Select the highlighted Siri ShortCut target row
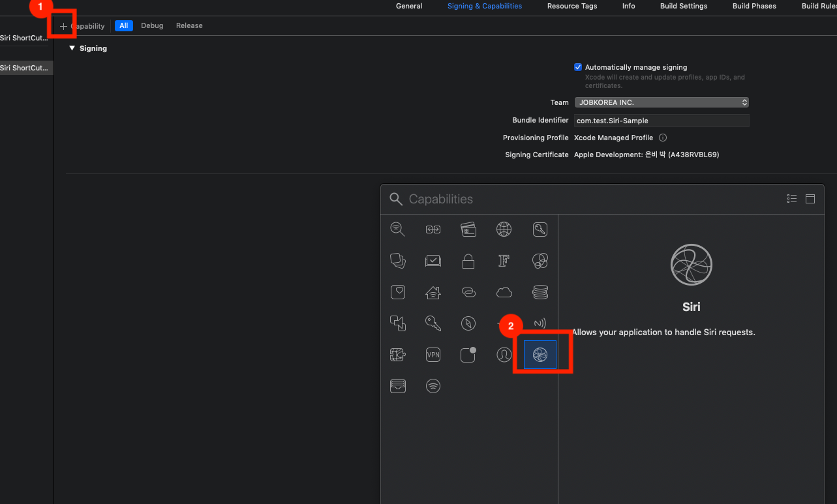 pyautogui.click(x=27, y=68)
